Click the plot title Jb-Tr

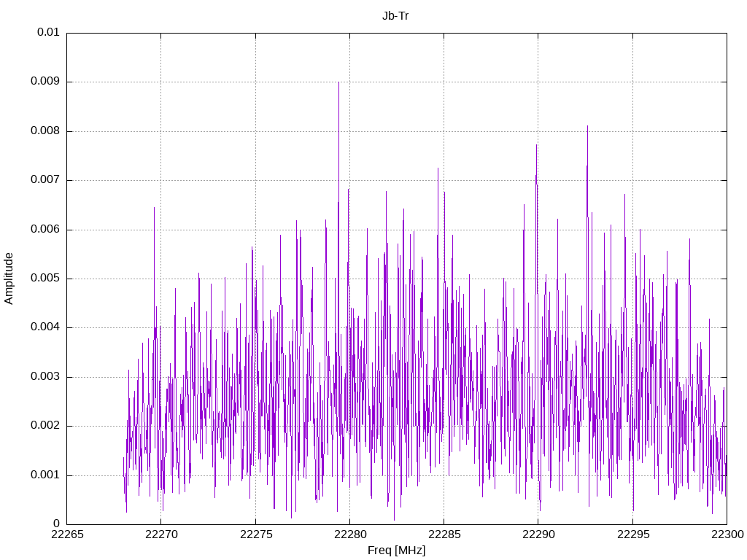click(395, 16)
